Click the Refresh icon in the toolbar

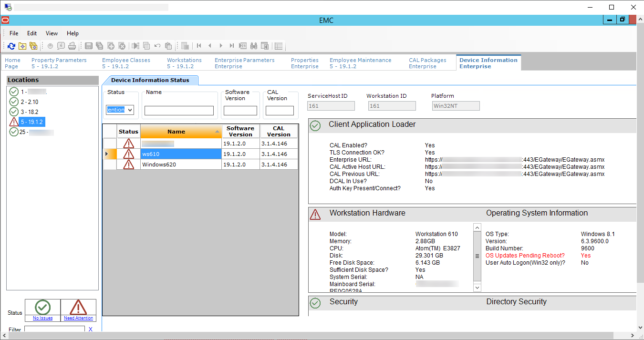pos(10,46)
